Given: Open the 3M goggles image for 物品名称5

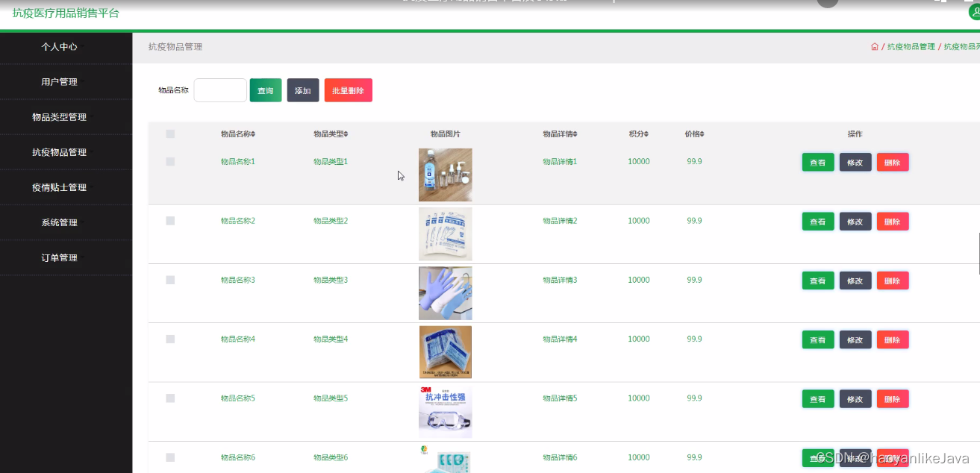Looking at the screenshot, I should (x=446, y=412).
